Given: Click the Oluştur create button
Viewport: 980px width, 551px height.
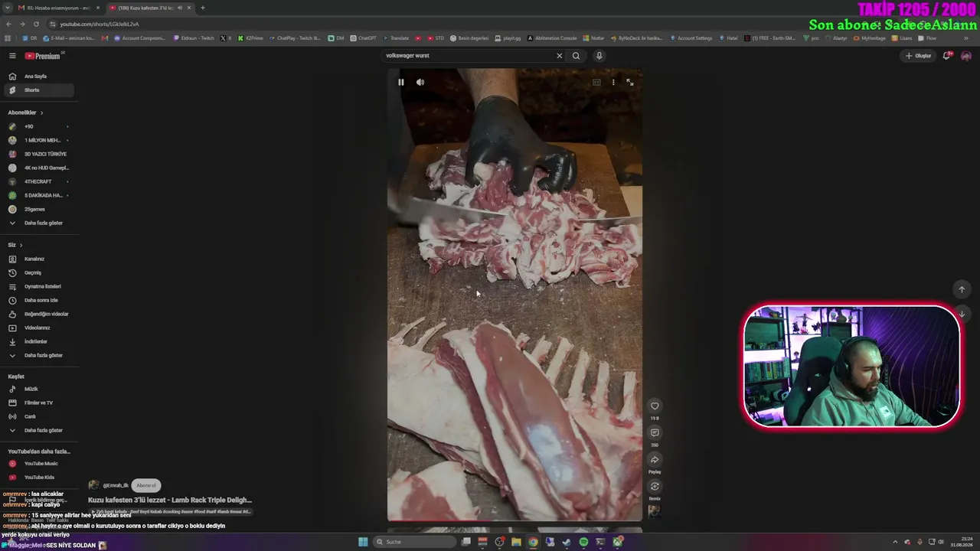Looking at the screenshot, I should coord(919,56).
